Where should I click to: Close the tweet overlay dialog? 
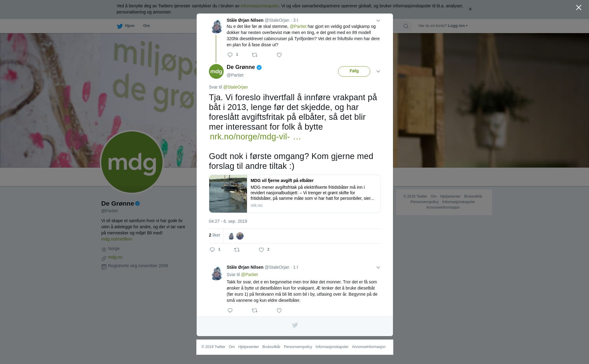point(579,8)
